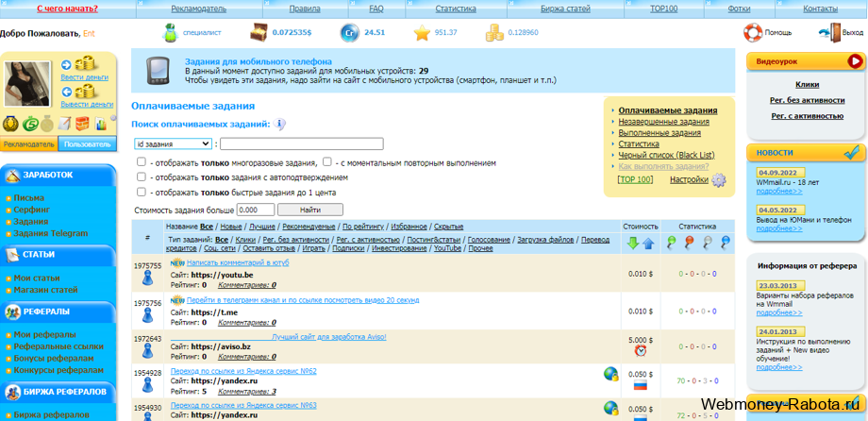
Task: Open Задания Telegram sidebar link
Action: 50,233
